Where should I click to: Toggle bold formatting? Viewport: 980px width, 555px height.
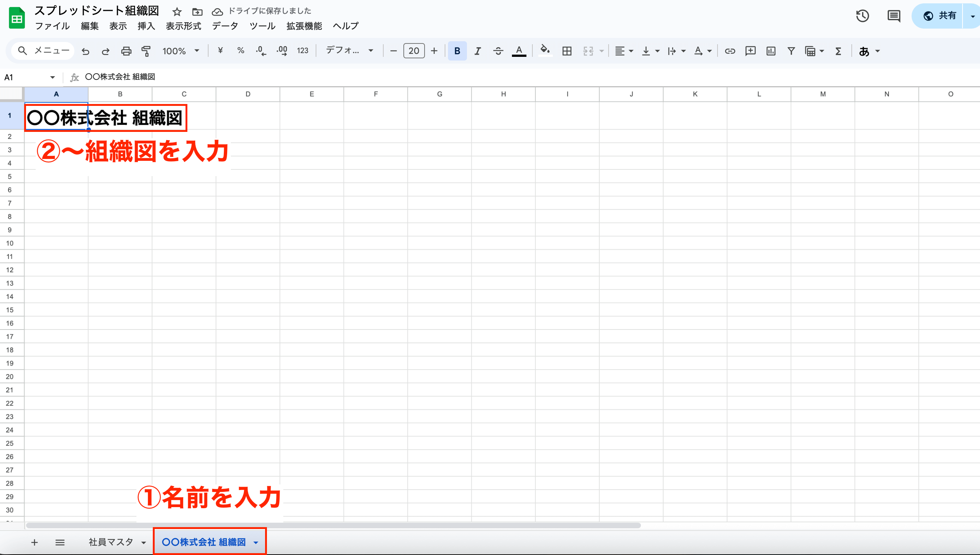(x=457, y=51)
